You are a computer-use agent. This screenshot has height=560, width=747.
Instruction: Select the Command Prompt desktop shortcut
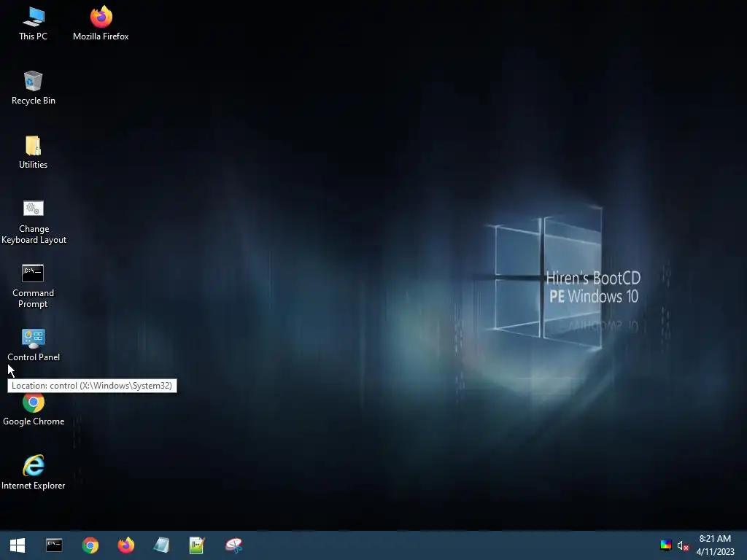(33, 286)
